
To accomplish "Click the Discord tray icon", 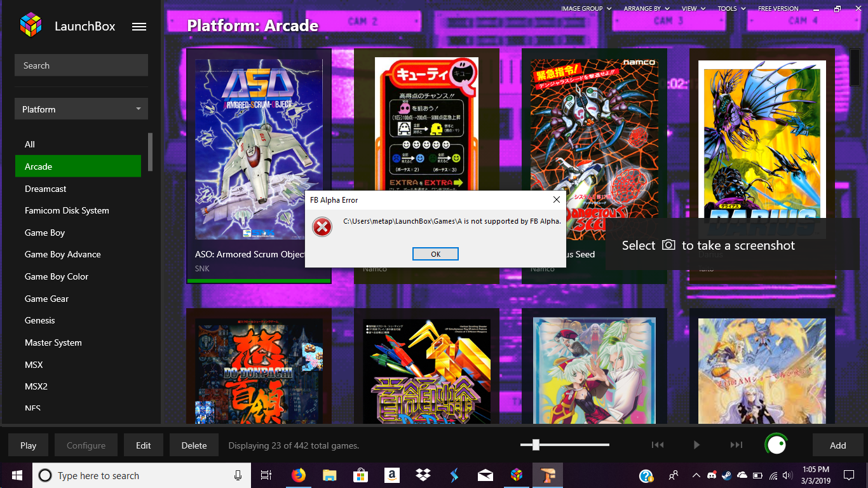I will point(711,475).
